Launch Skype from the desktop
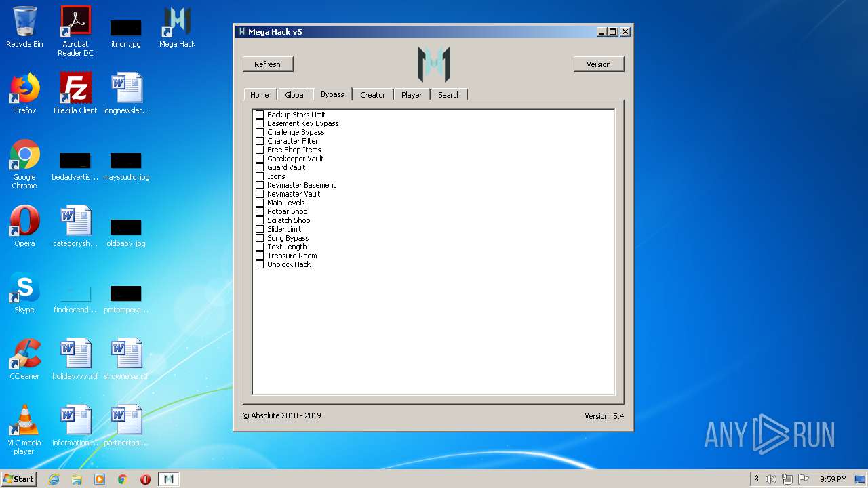The image size is (868, 488). pyautogui.click(x=24, y=293)
